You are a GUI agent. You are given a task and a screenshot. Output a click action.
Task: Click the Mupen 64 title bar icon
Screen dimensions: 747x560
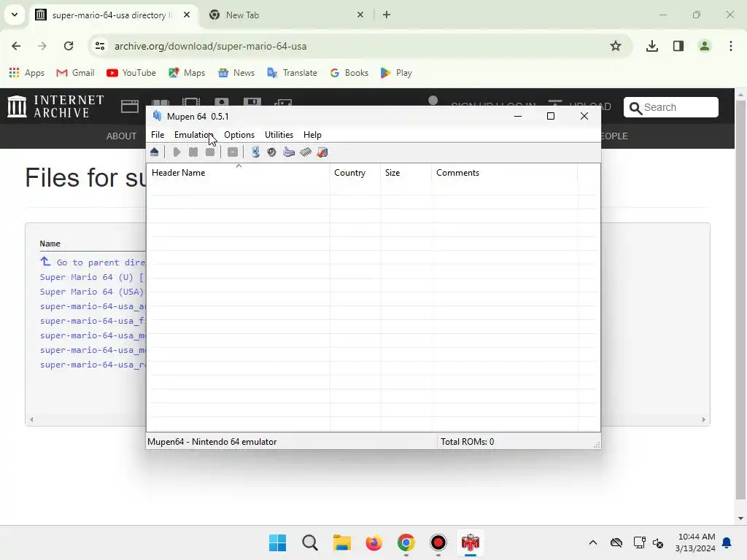[158, 116]
